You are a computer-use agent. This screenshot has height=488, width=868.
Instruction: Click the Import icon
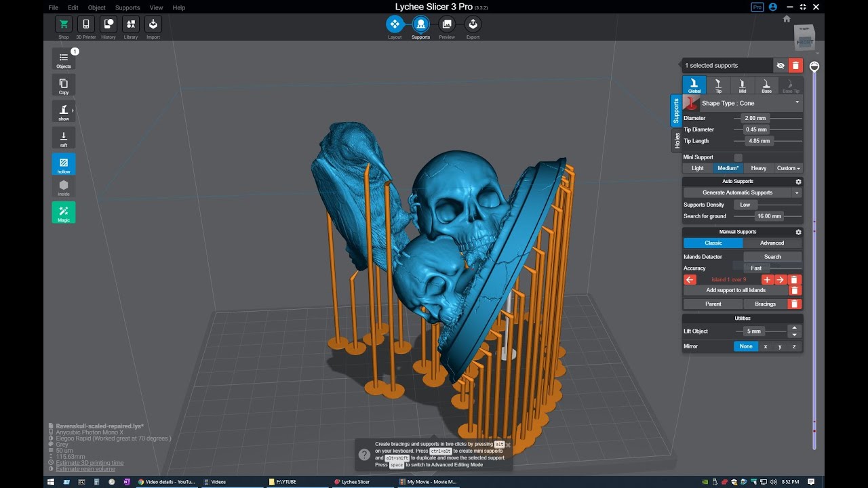coord(153,24)
